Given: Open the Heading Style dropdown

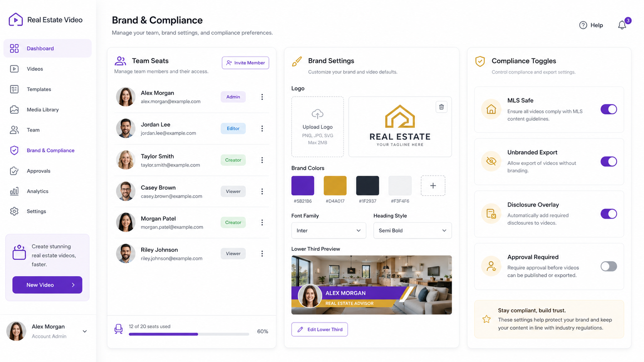Looking at the screenshot, I should coord(413,230).
